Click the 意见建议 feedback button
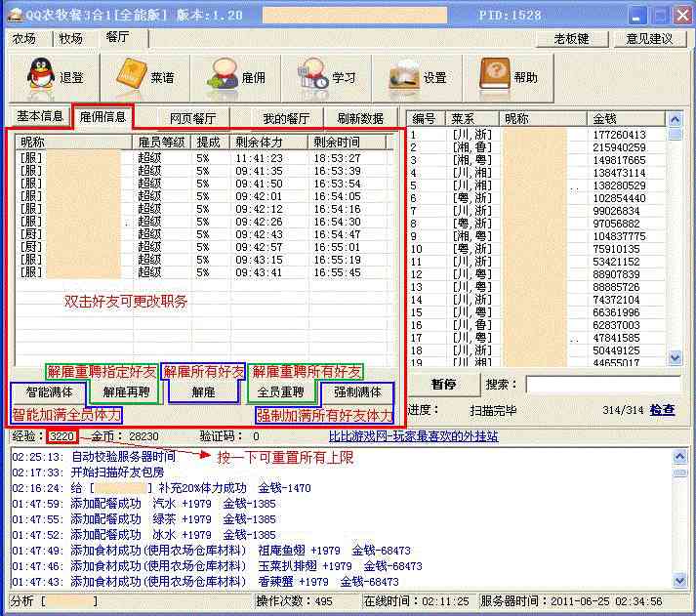Viewport: 696px width, 616px height. 649,39
